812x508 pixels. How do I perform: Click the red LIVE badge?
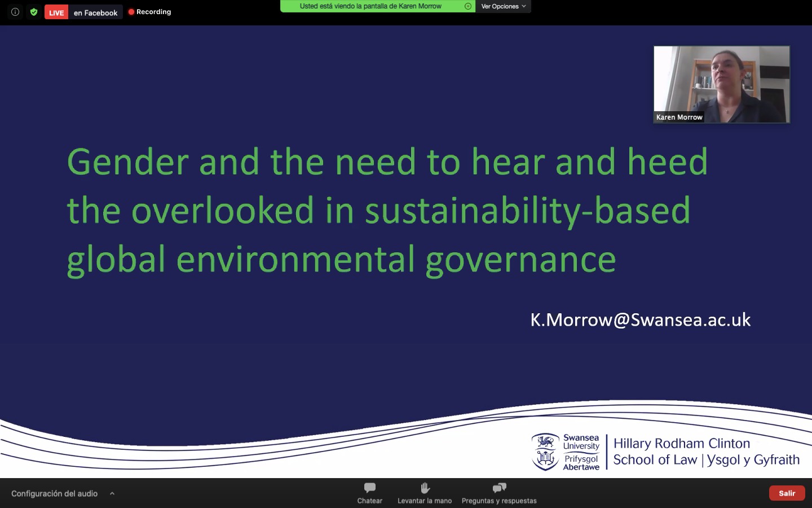point(56,12)
